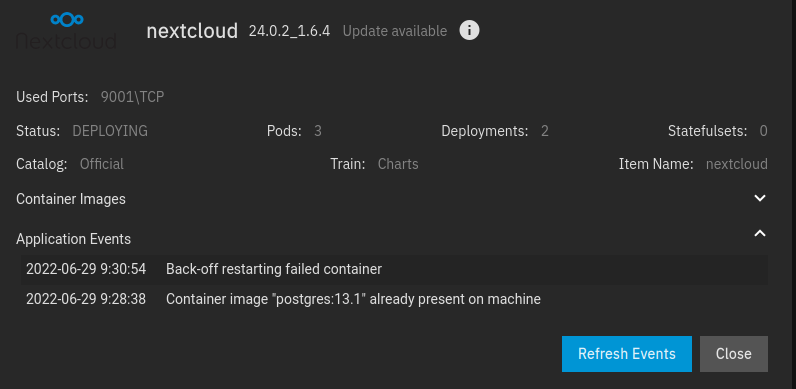Screen dimensions: 796x389
Task: Click the info icon beside Update available
Action: 469,30
